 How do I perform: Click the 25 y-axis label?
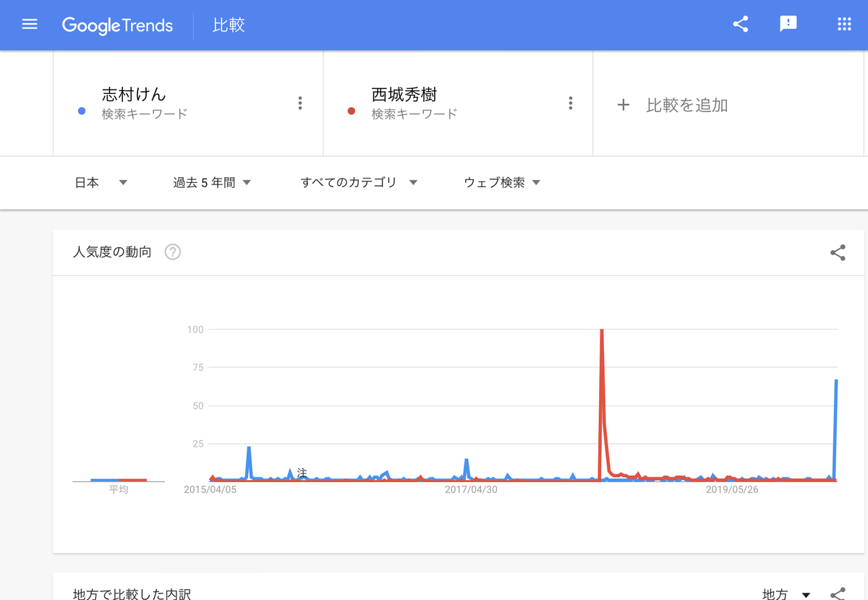[197, 444]
